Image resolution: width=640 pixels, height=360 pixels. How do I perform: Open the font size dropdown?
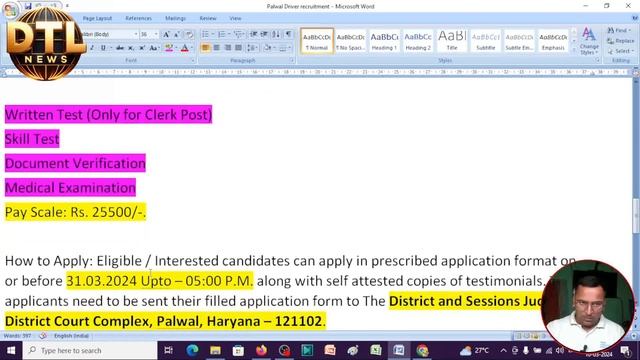coord(156,35)
